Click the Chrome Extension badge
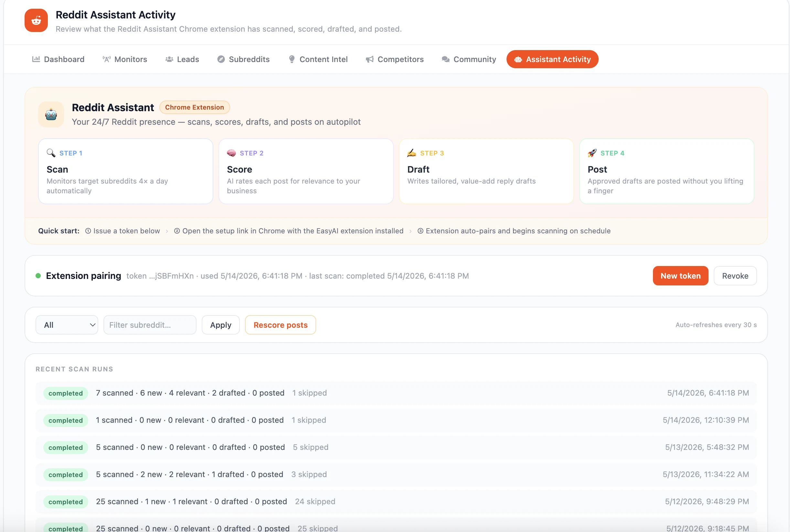 point(195,107)
